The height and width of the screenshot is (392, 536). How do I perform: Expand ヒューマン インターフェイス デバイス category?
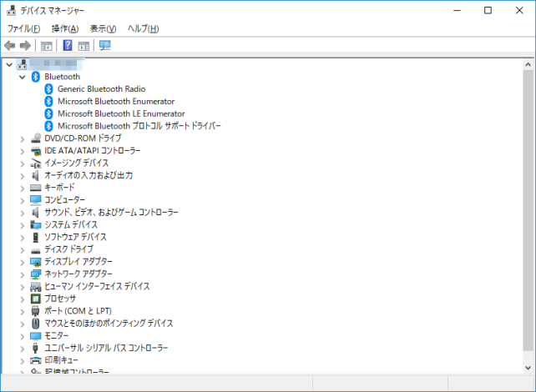tap(23, 287)
